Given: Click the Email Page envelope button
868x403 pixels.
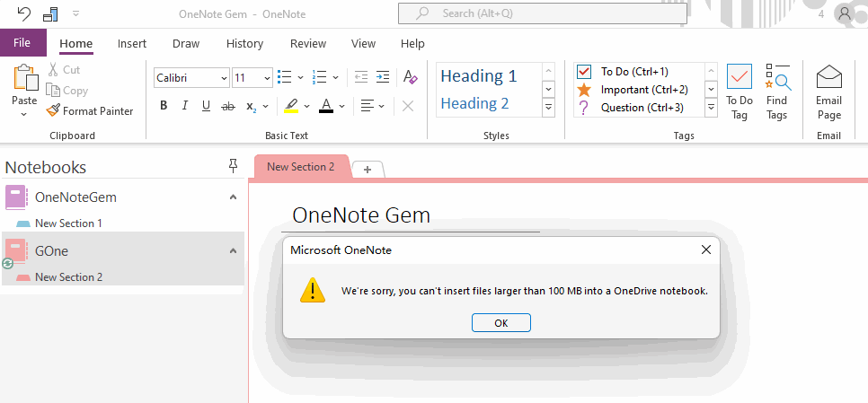Looking at the screenshot, I should 828,92.
